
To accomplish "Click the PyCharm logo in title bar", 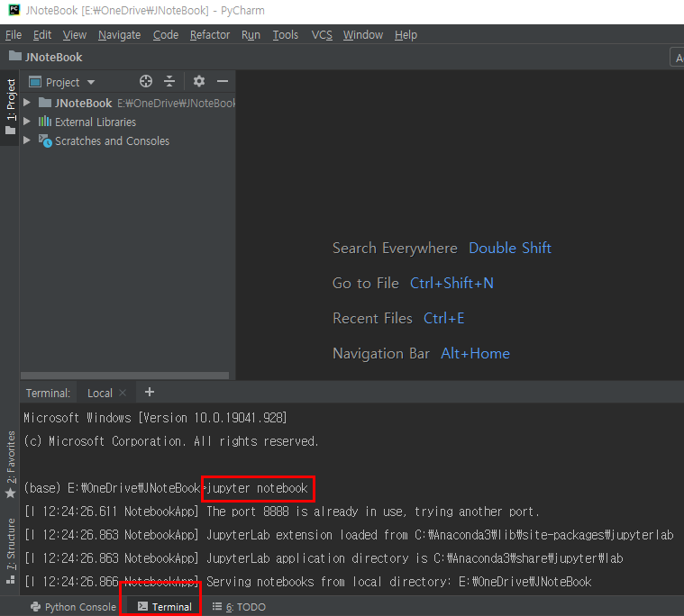I will (x=14, y=10).
